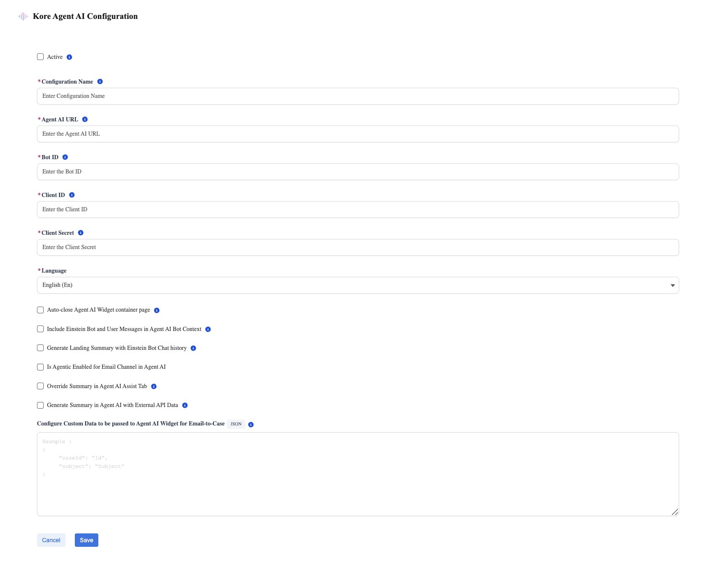
Task: Open info icon for External API Data summary
Action: coord(185,405)
